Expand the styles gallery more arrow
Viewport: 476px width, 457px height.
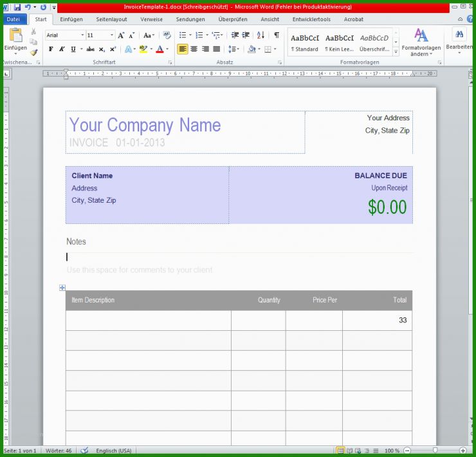click(x=396, y=52)
